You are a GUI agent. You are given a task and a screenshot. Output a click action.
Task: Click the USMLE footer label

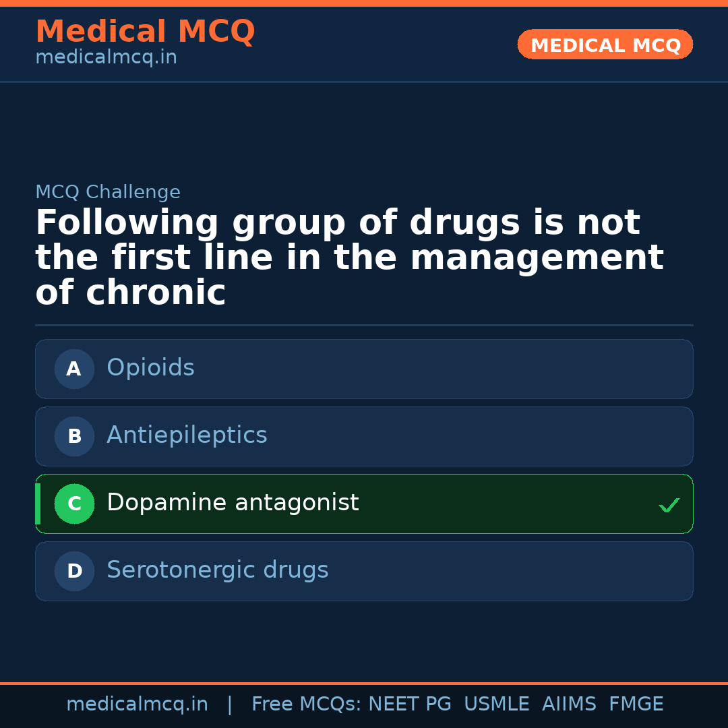point(496,704)
